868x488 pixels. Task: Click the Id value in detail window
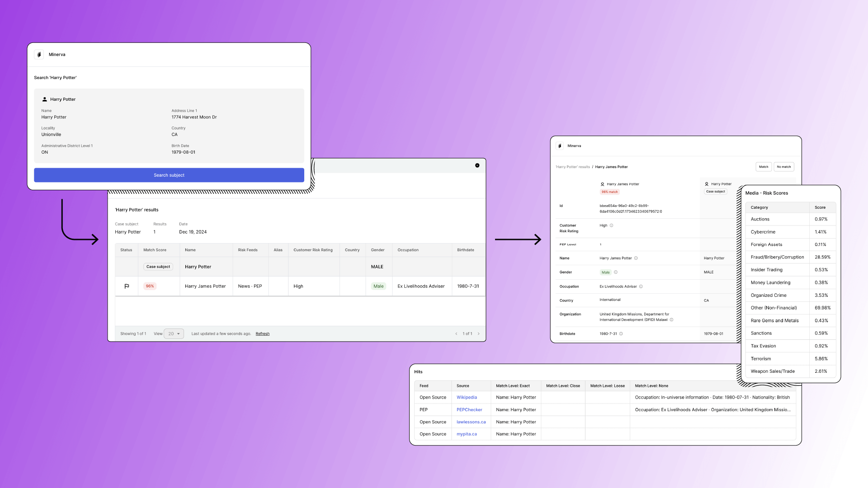(x=631, y=209)
